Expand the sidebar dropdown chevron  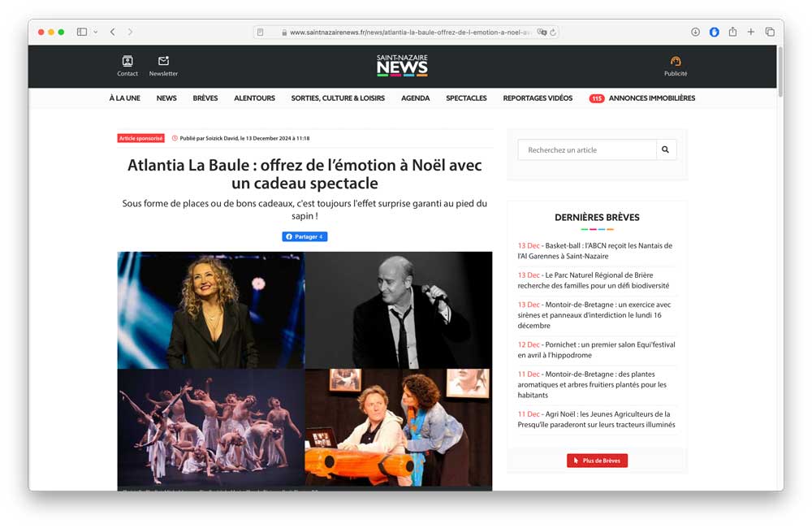pos(96,32)
